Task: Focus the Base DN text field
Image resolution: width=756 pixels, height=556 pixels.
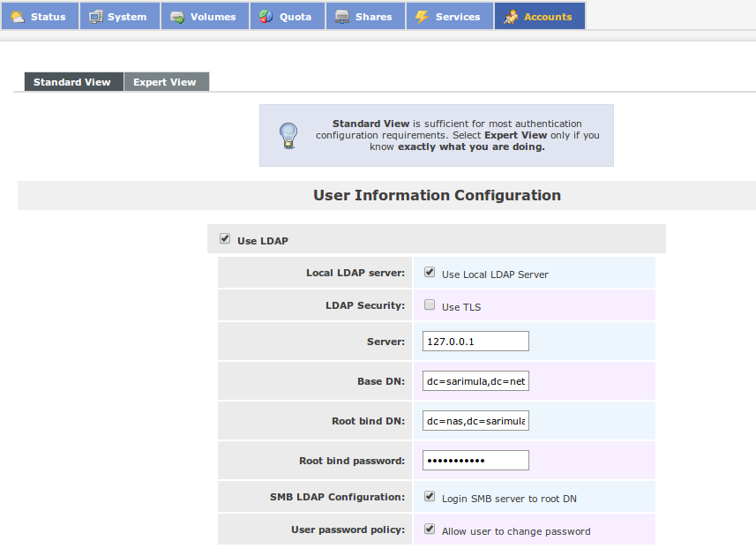Action: (475, 381)
